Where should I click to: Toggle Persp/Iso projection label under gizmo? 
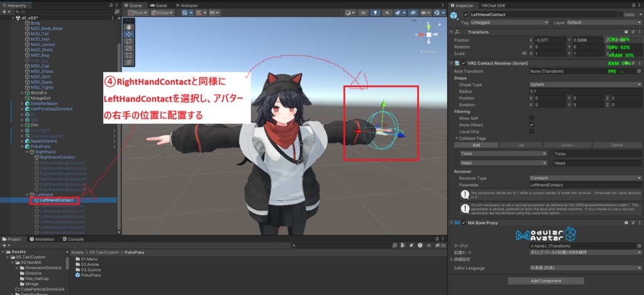(428, 52)
